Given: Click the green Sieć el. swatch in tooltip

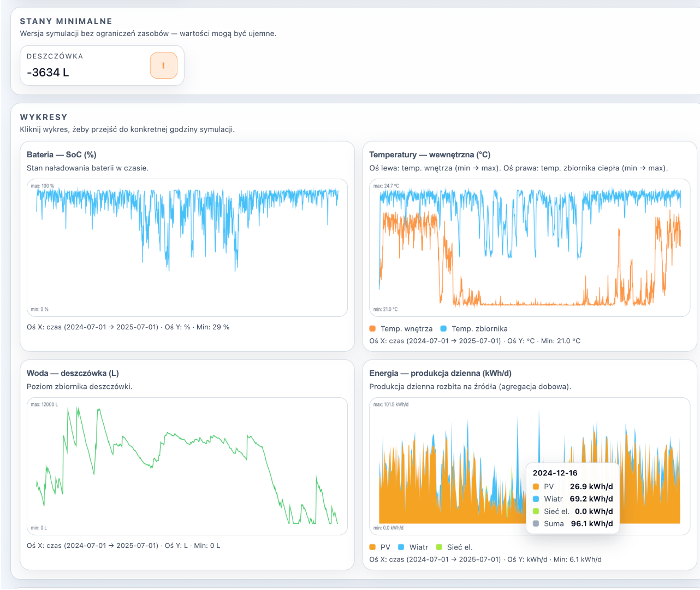Looking at the screenshot, I should (x=536, y=511).
